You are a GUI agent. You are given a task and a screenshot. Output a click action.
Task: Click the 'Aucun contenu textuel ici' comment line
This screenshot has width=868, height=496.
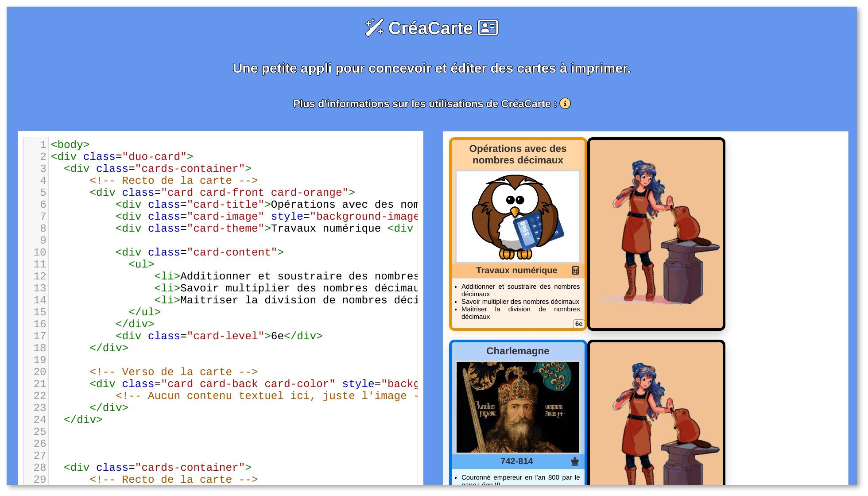(x=267, y=396)
